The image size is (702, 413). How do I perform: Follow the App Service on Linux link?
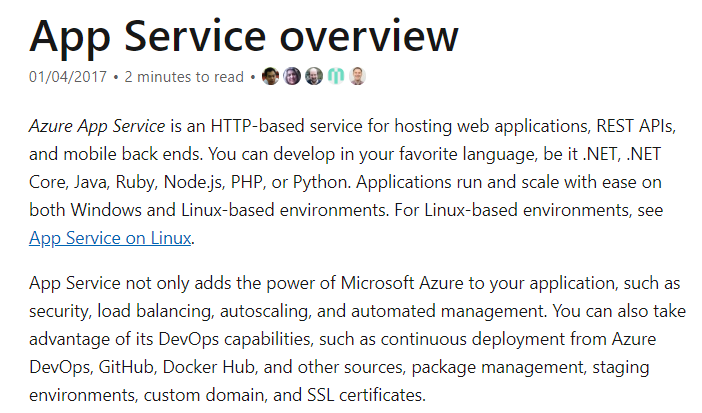(110, 238)
